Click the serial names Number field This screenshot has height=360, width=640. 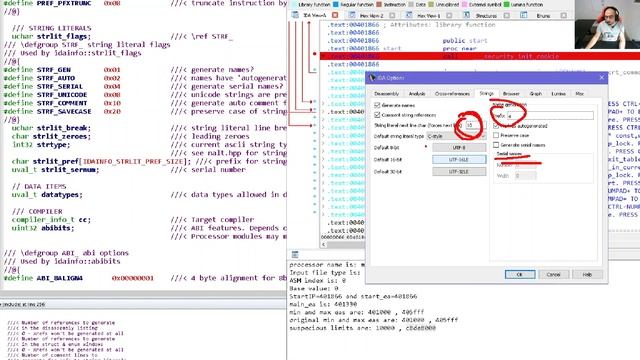[525, 165]
